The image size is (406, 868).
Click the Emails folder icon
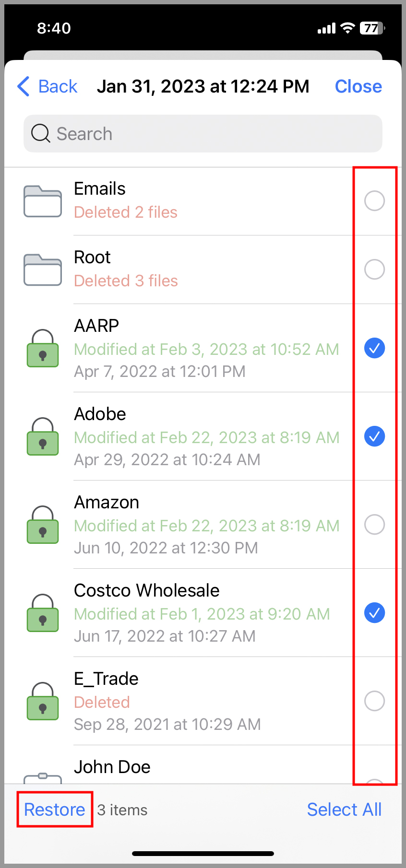point(43,201)
